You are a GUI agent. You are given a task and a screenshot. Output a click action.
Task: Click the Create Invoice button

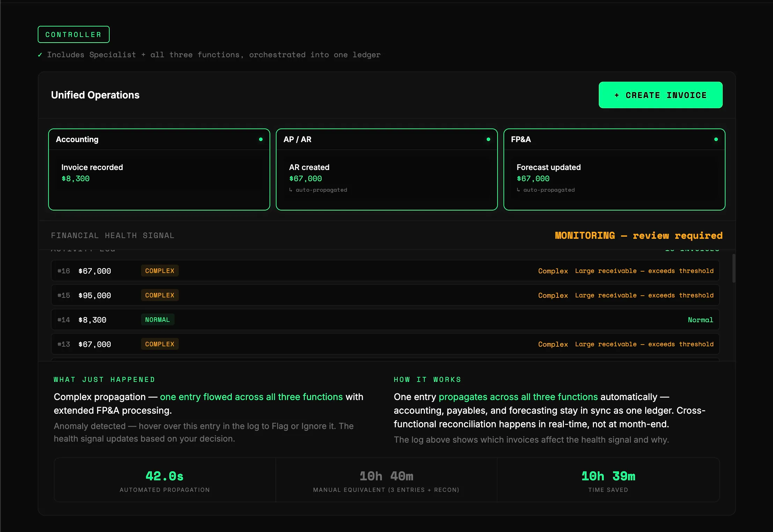pyautogui.click(x=660, y=95)
